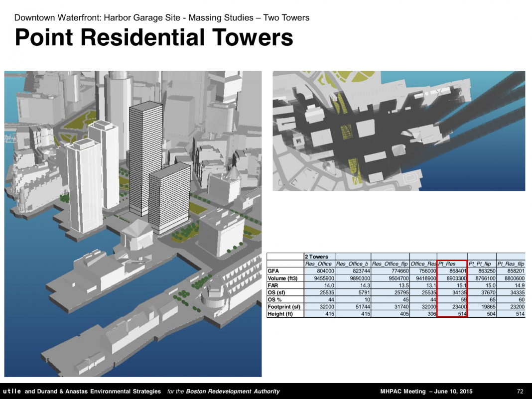This screenshot has width=532, height=399.
Task: Click the OS (sf) value 34335
Action: pyautogui.click(x=517, y=292)
